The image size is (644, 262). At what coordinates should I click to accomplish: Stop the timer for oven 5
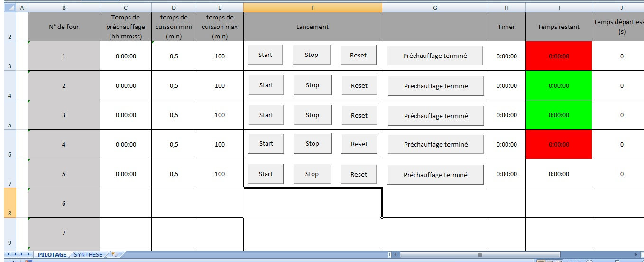(x=312, y=174)
